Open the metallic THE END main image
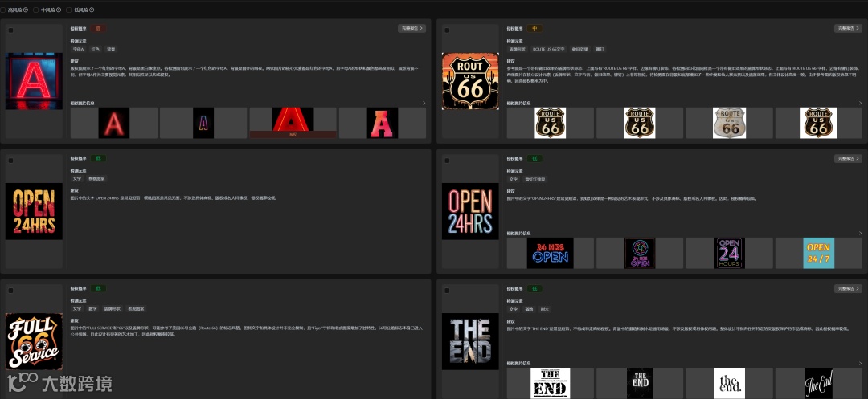 click(470, 341)
